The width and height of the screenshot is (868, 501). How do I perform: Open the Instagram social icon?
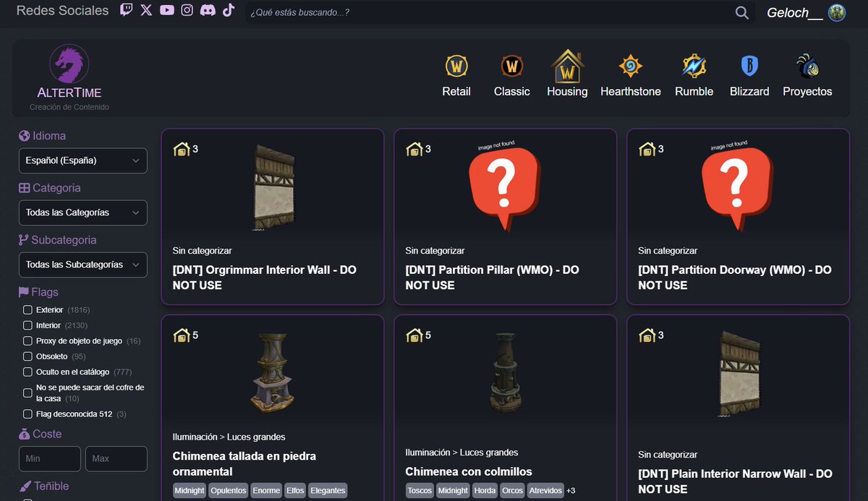[187, 10]
